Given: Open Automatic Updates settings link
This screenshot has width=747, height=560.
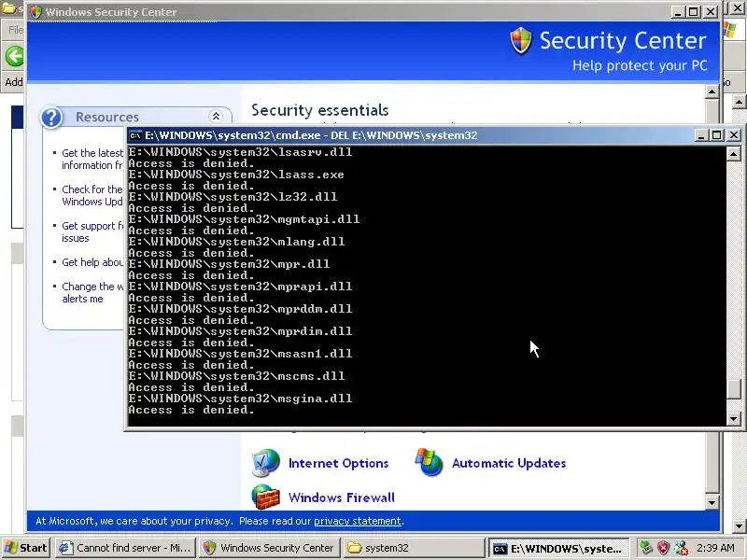Looking at the screenshot, I should click(x=509, y=463).
